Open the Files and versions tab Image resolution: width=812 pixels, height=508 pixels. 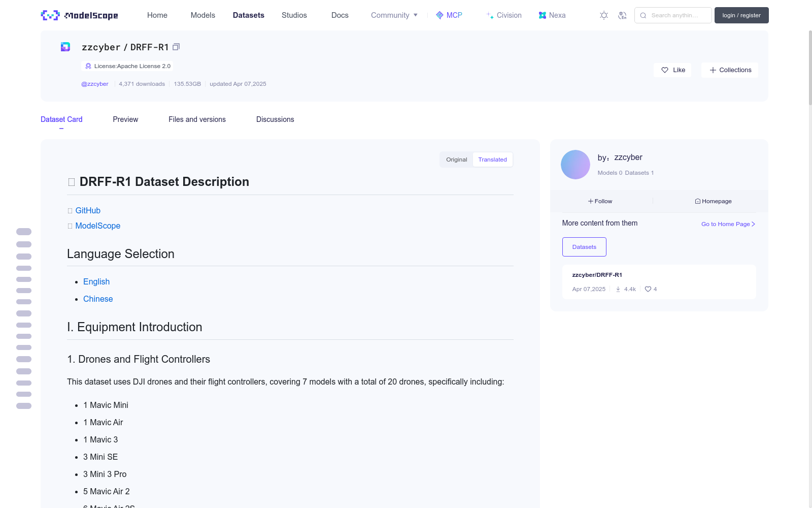pyautogui.click(x=197, y=119)
